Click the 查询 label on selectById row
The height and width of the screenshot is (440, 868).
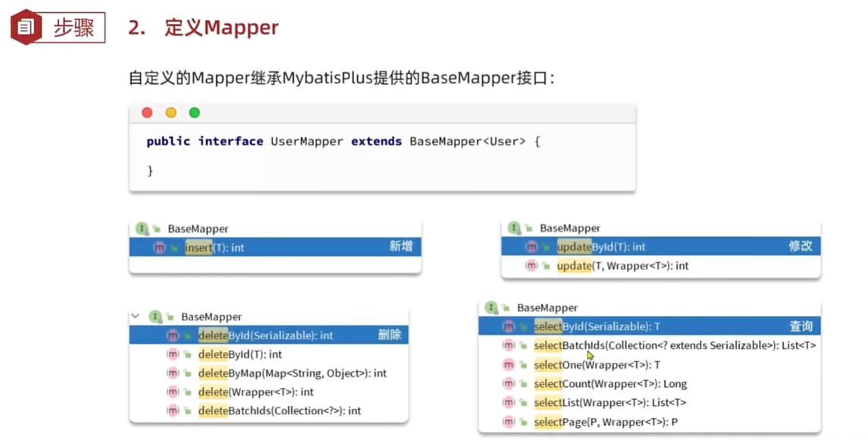801,326
